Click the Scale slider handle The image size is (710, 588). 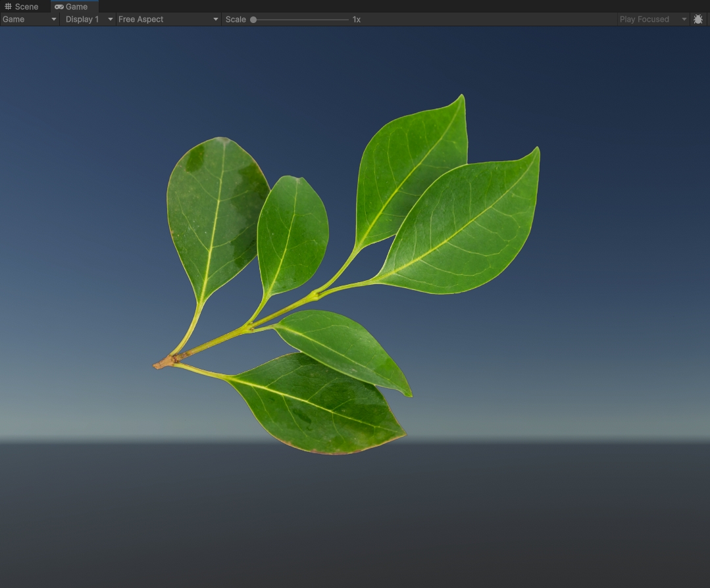click(x=253, y=20)
